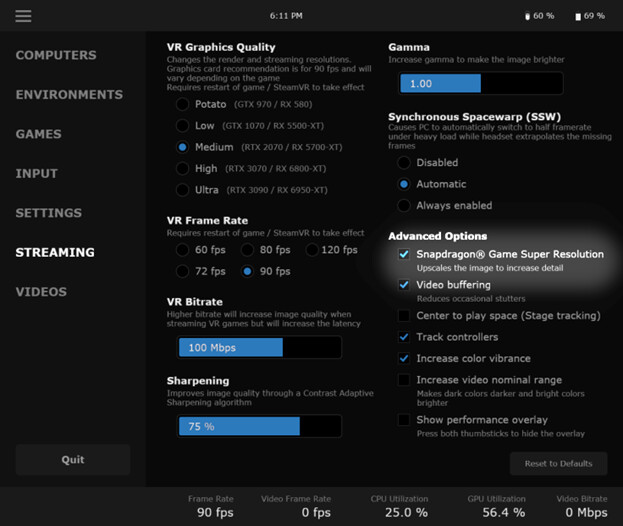
Task: Toggle Track controllers checkbox
Action: [404, 337]
